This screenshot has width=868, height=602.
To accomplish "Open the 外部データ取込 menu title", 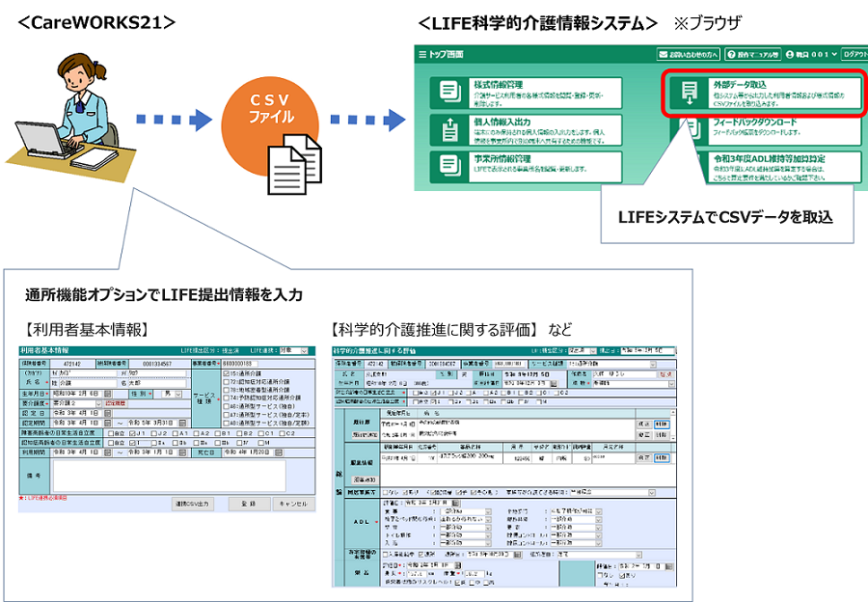I will click(740, 85).
